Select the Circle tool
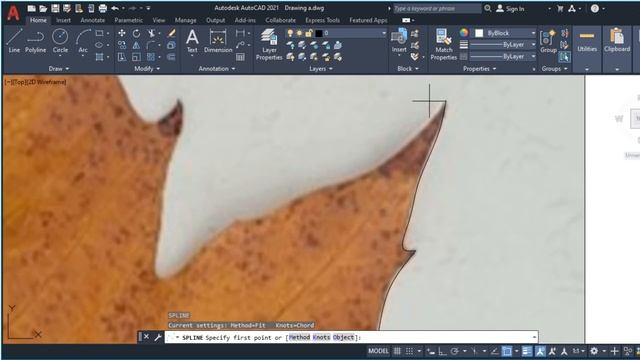Viewport: 640px width, 360px height. coord(60,40)
